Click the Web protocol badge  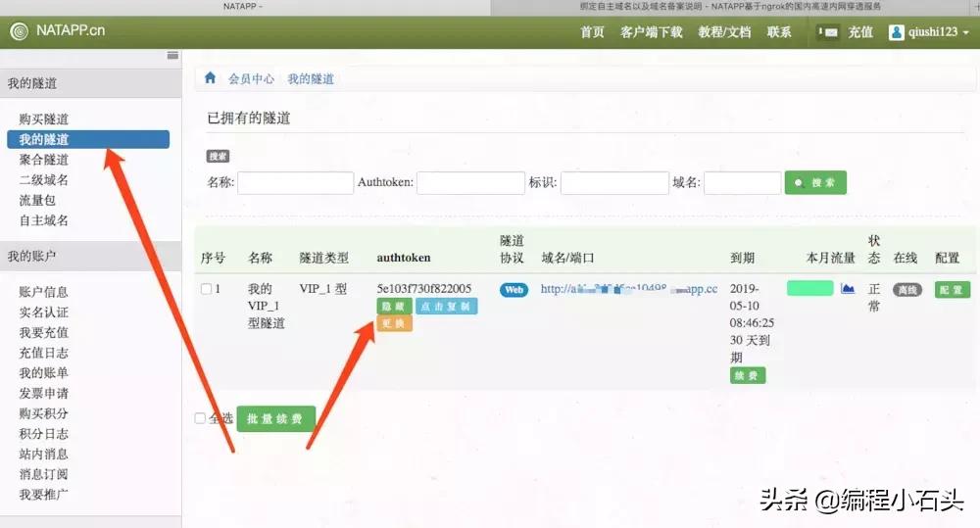point(514,290)
